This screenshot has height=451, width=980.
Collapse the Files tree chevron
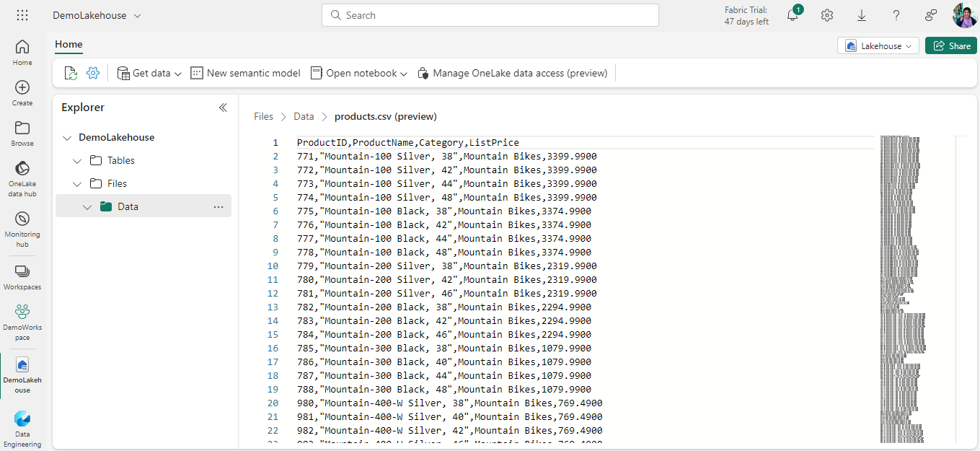78,183
